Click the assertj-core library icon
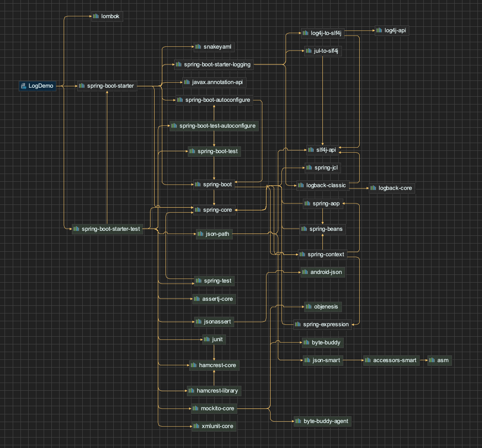Image resolution: width=482 pixels, height=448 pixels. click(x=197, y=299)
